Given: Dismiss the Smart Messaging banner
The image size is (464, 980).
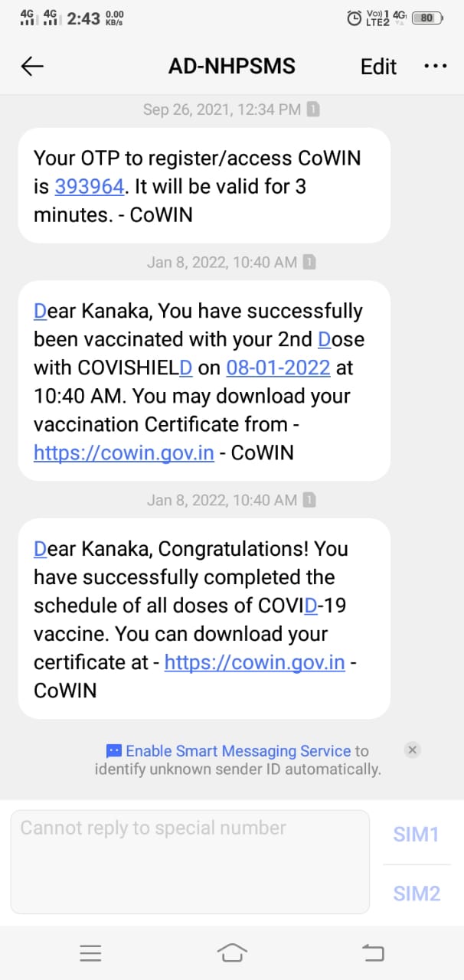Looking at the screenshot, I should (x=412, y=750).
